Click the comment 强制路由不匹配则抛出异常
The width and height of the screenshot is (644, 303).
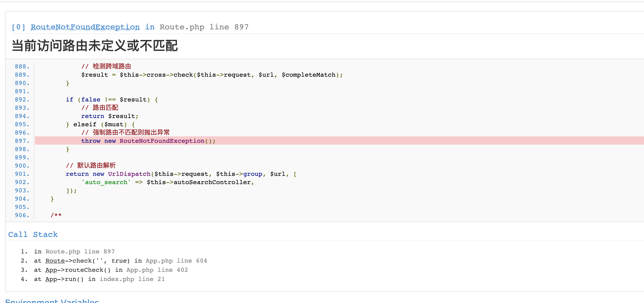[x=126, y=132]
